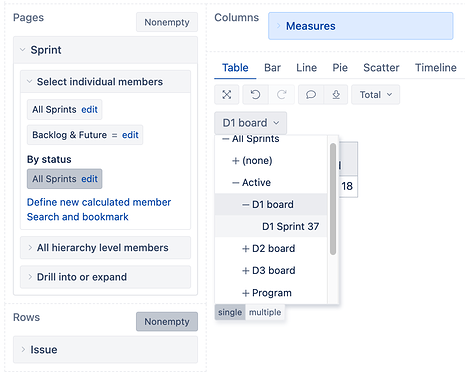Click the dropdown list scrollbar
465x375 pixels.
tap(333, 199)
